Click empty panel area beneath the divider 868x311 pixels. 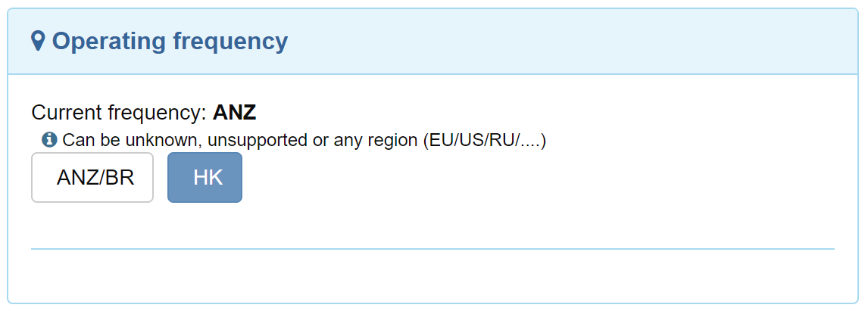point(432,276)
